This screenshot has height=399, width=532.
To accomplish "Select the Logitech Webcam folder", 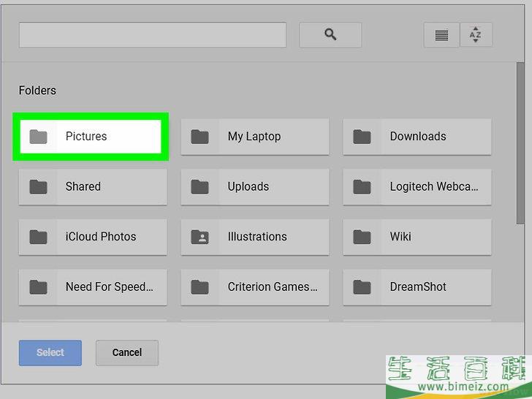I will pos(417,186).
